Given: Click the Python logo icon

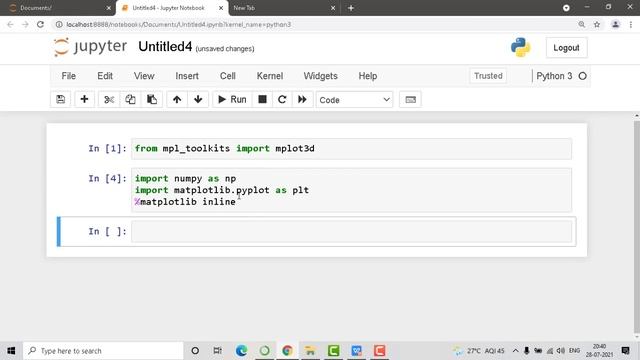Looking at the screenshot, I should click(x=520, y=47).
